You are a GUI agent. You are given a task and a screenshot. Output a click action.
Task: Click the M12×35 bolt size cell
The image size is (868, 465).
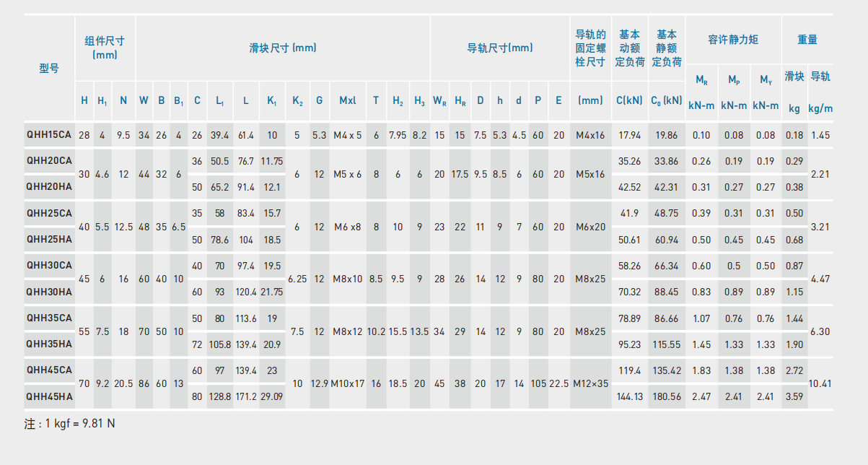tap(590, 383)
